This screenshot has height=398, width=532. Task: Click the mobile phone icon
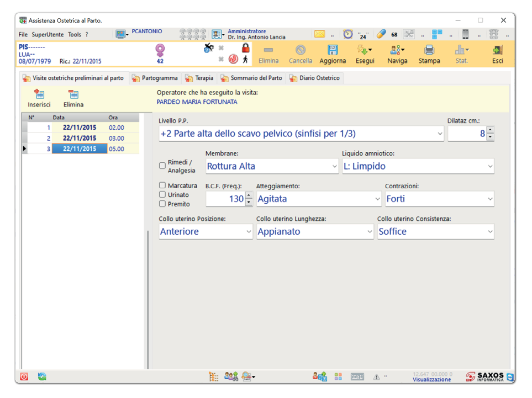pos(466,34)
